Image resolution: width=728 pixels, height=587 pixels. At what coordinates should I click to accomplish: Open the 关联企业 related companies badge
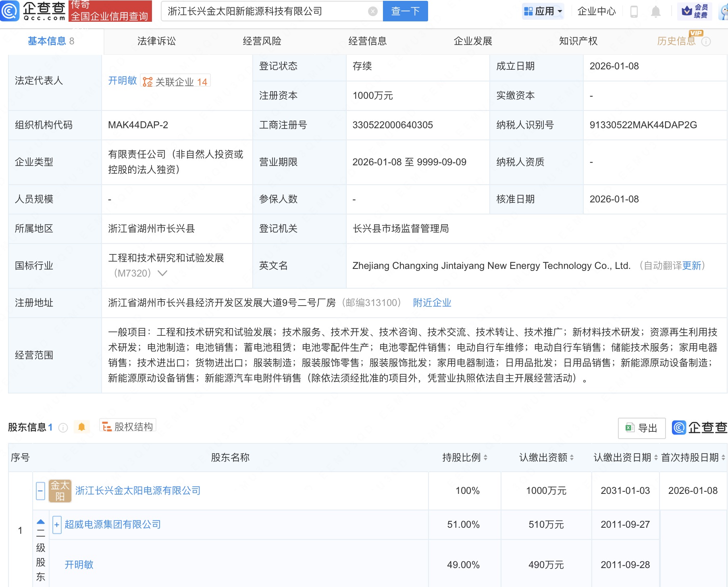click(176, 82)
